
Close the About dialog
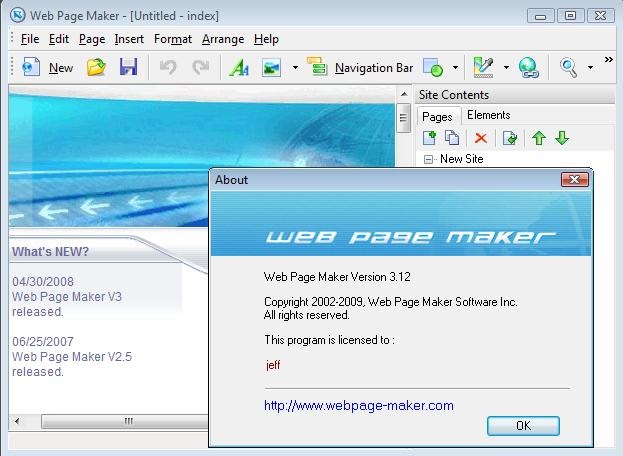[x=575, y=180]
